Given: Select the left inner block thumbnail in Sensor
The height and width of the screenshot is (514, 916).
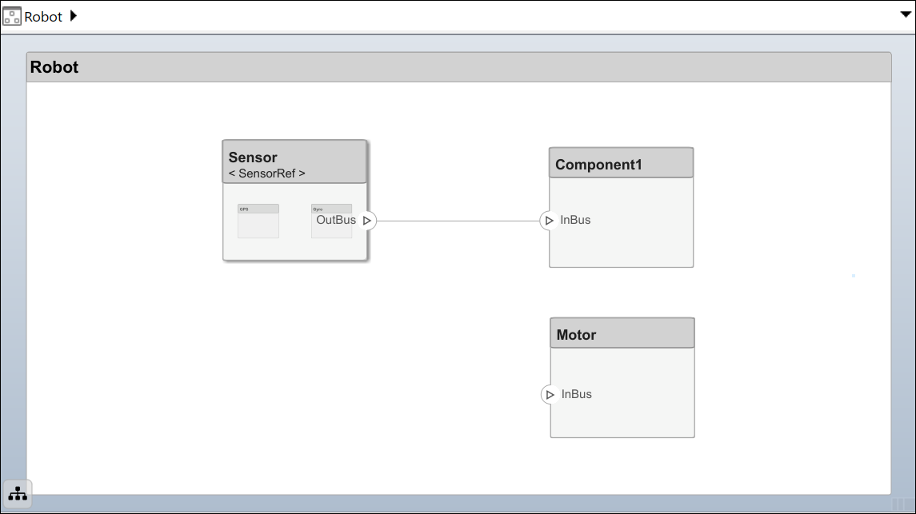Looking at the screenshot, I should tap(258, 221).
